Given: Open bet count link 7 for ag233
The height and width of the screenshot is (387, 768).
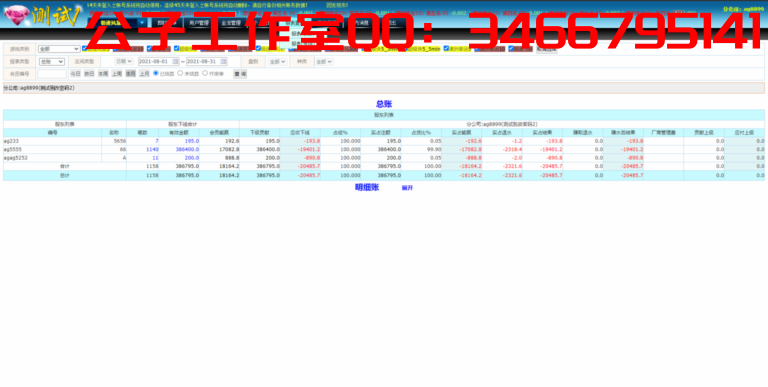Looking at the screenshot, I should 157,141.
